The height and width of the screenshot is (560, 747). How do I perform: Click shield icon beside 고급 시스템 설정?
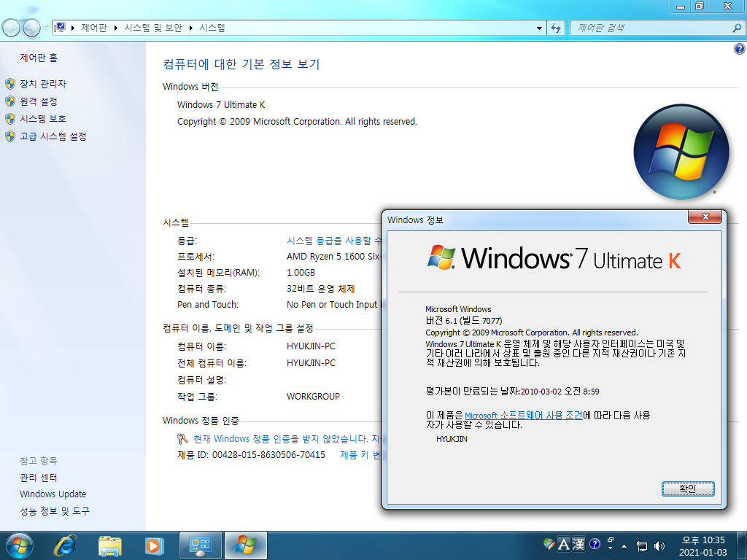(x=10, y=136)
